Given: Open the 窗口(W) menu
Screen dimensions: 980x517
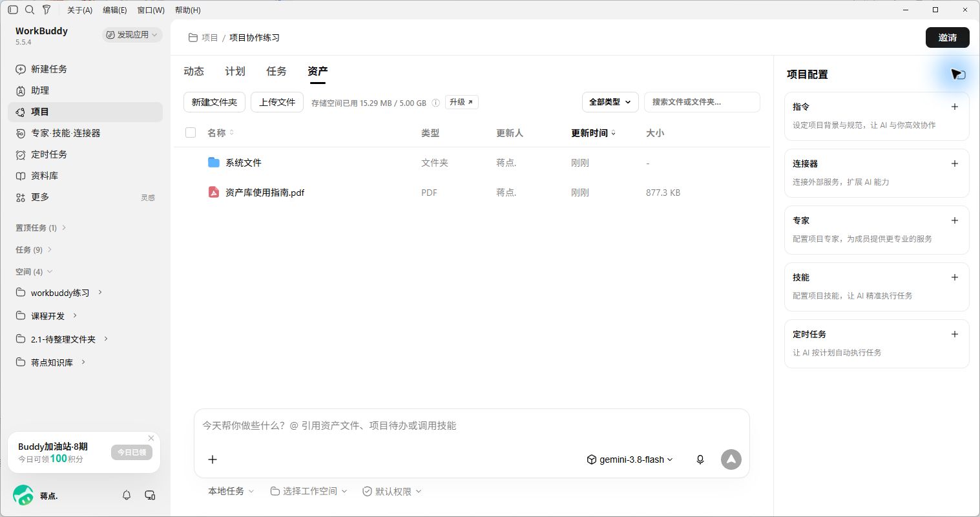Looking at the screenshot, I should pyautogui.click(x=151, y=10).
